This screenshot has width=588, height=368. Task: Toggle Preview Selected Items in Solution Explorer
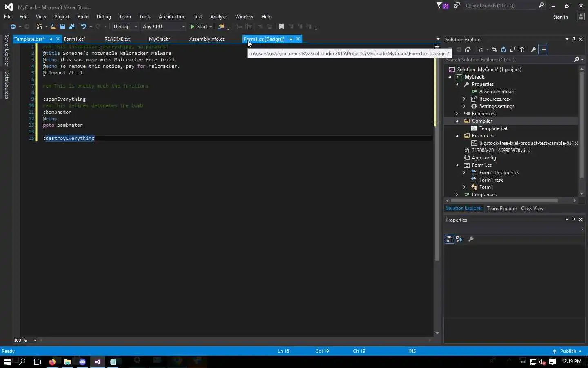point(543,49)
